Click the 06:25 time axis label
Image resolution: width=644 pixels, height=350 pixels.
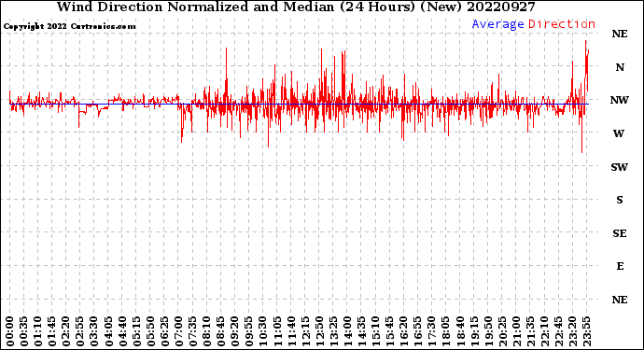164,331
